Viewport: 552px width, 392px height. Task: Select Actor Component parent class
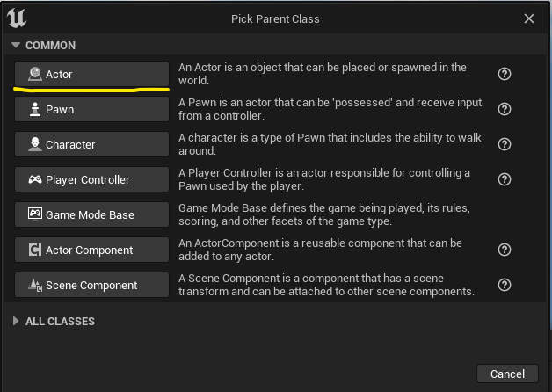[91, 250]
